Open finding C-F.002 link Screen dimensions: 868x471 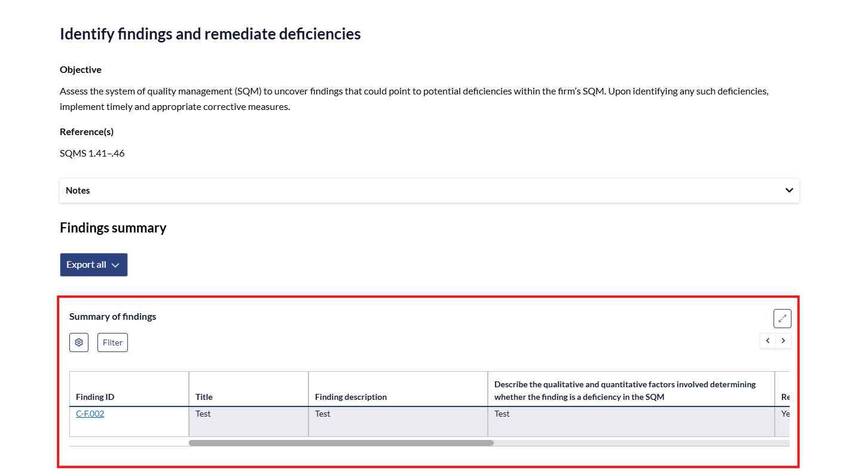click(x=90, y=414)
